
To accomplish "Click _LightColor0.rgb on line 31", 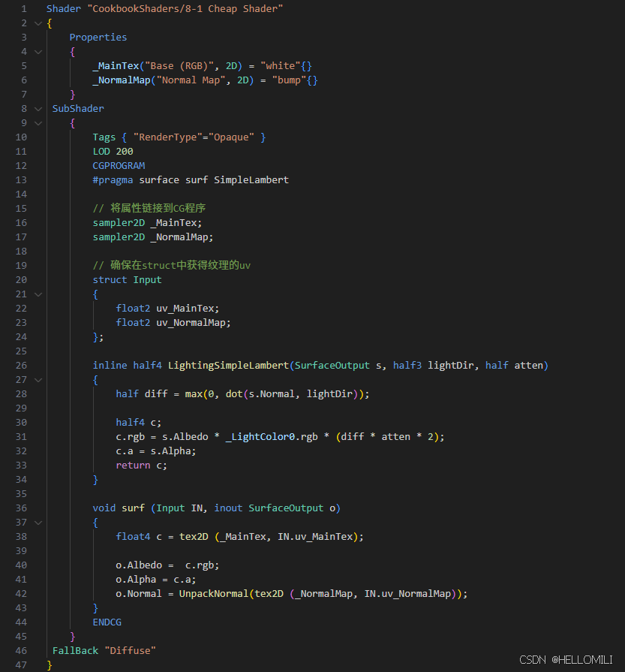I will coord(272,437).
